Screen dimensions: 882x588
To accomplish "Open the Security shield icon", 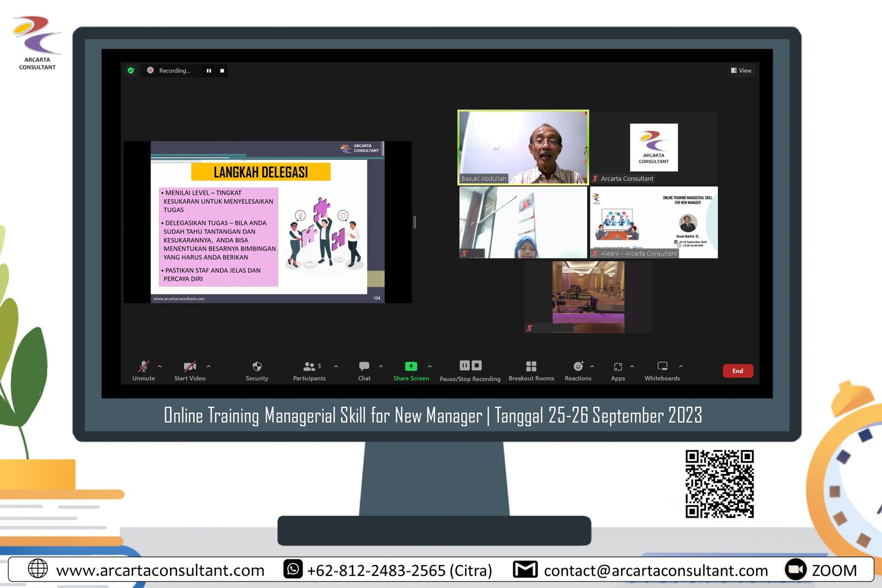I will [x=257, y=367].
